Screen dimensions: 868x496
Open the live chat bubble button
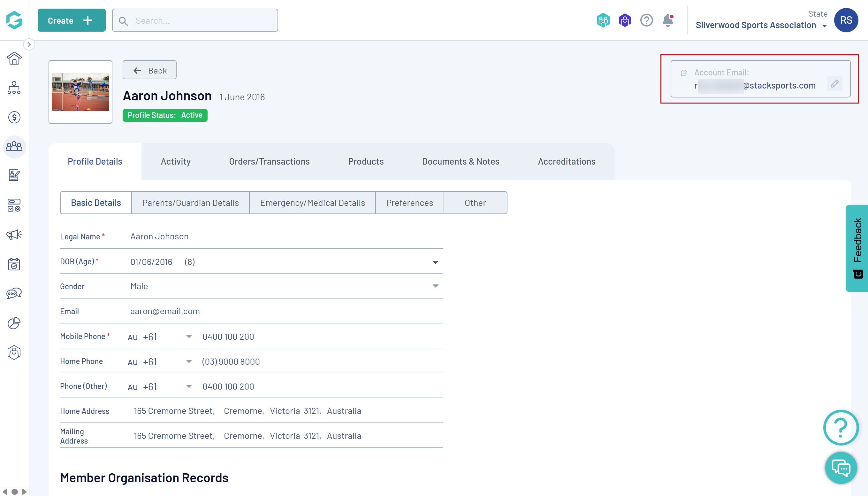pos(841,468)
